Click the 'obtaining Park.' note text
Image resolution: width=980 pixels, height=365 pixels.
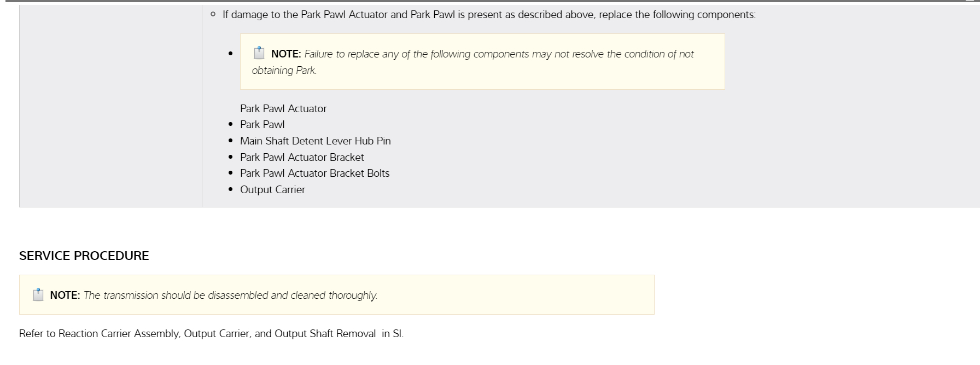click(x=284, y=71)
